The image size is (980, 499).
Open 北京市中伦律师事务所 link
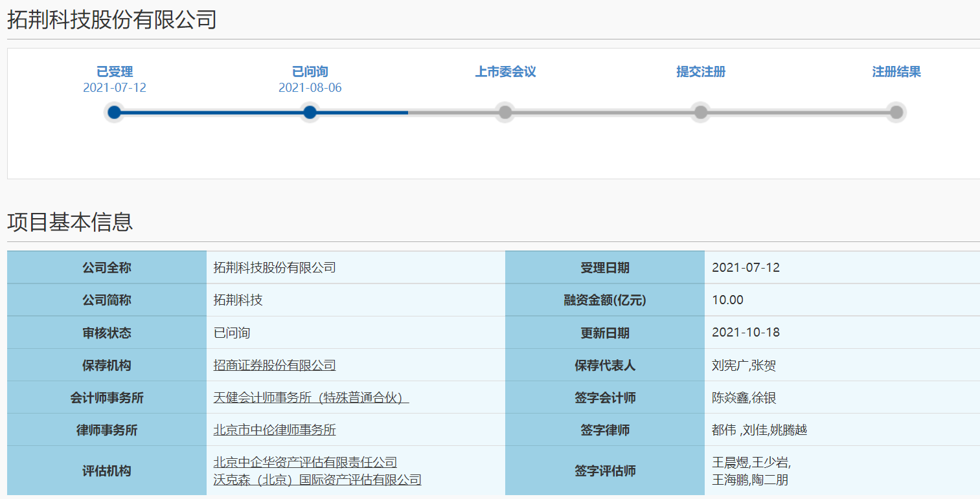pos(275,430)
